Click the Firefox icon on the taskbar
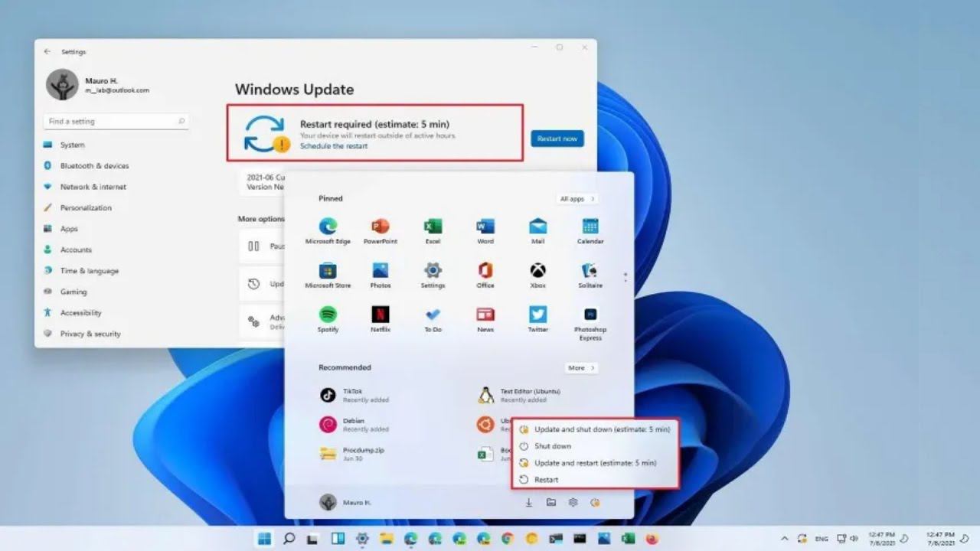Screen dimensions: 980x551 click(x=652, y=539)
